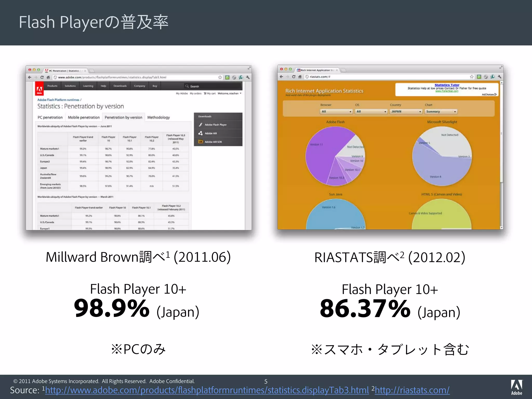
Task: Open the riastats.com source link in footer
Action: 412,390
